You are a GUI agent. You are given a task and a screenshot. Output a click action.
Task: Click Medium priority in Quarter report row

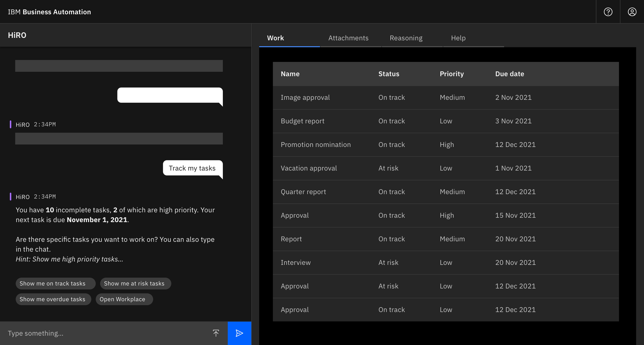point(452,192)
